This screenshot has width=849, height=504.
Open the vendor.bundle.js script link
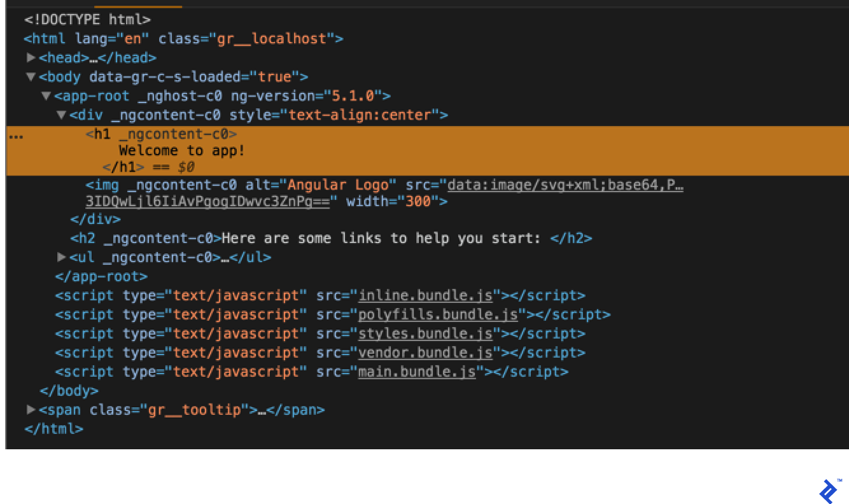(425, 353)
